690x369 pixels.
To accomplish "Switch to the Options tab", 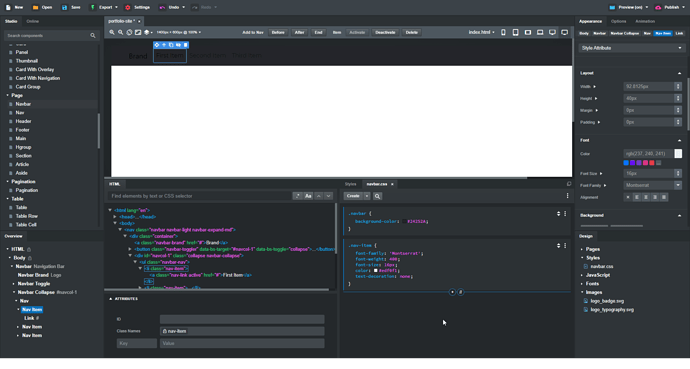I will (618, 21).
